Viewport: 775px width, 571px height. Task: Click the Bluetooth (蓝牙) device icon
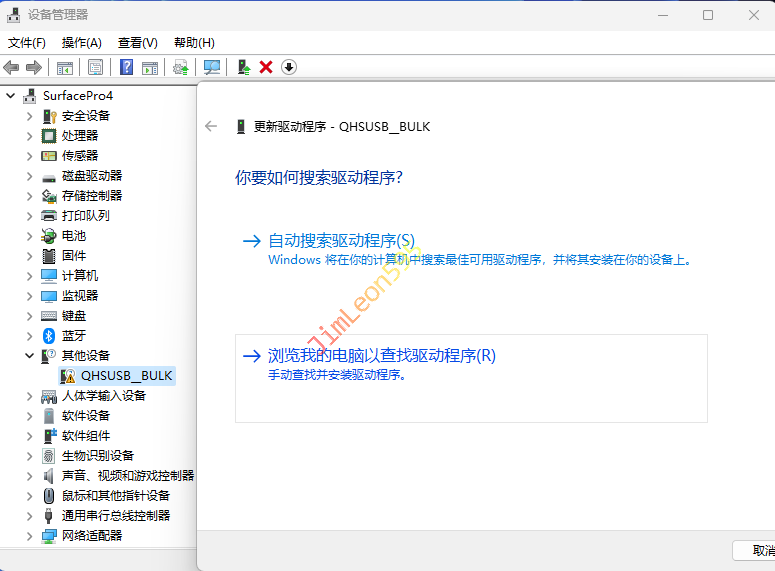tap(49, 335)
